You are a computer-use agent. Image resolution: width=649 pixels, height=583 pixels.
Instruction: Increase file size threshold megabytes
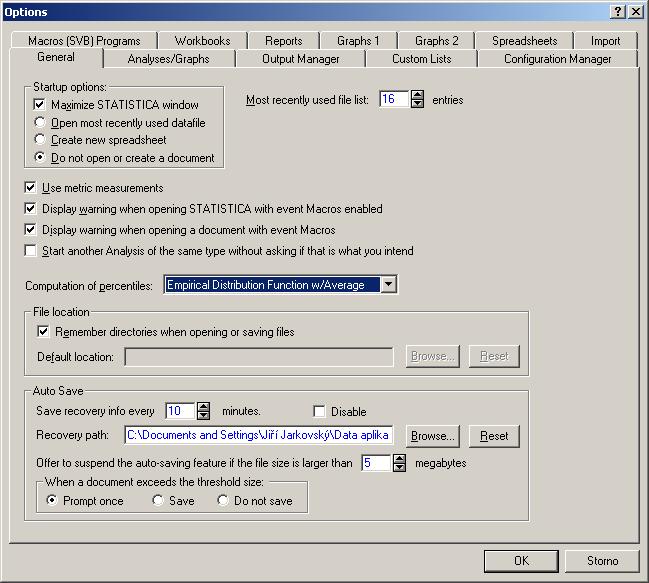(399, 458)
